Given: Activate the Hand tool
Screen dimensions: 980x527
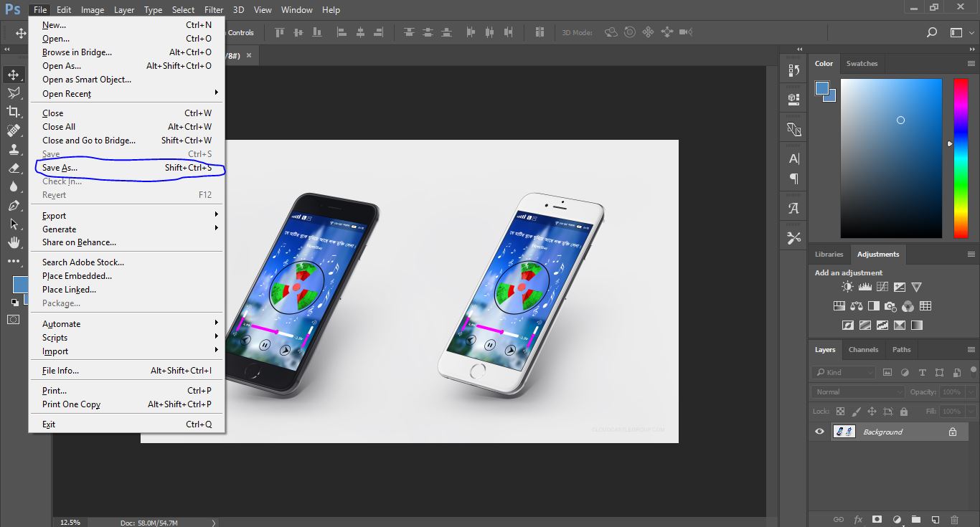Looking at the screenshot, I should tap(14, 243).
